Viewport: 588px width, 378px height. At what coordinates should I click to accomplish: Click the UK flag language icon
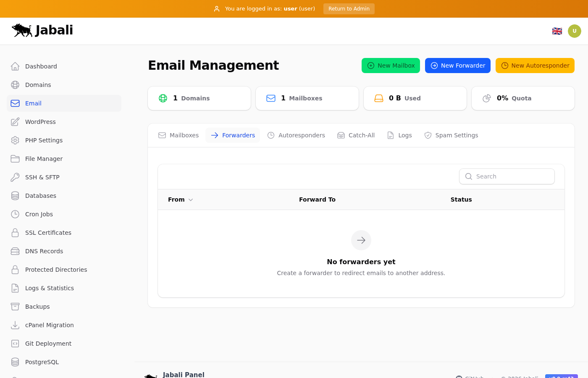[557, 31]
